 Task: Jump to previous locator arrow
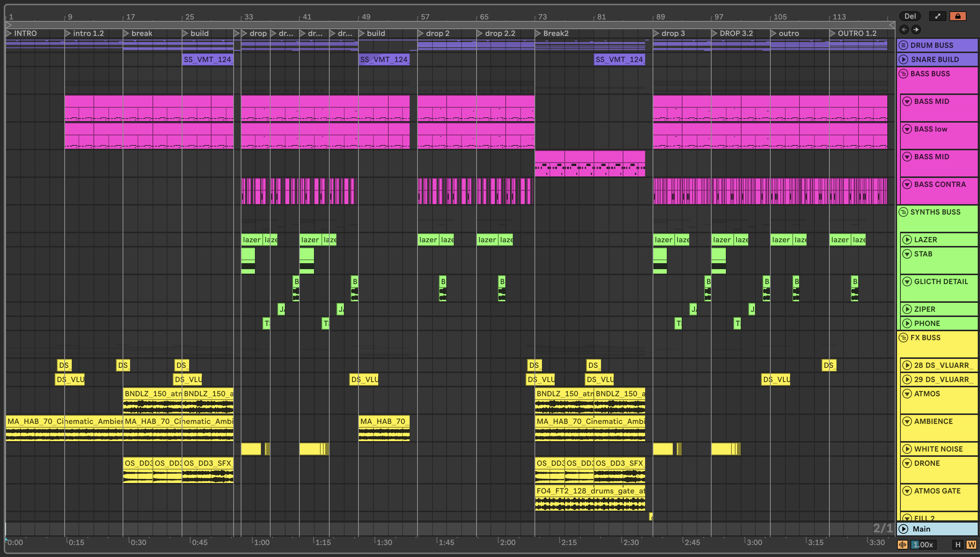[x=904, y=30]
